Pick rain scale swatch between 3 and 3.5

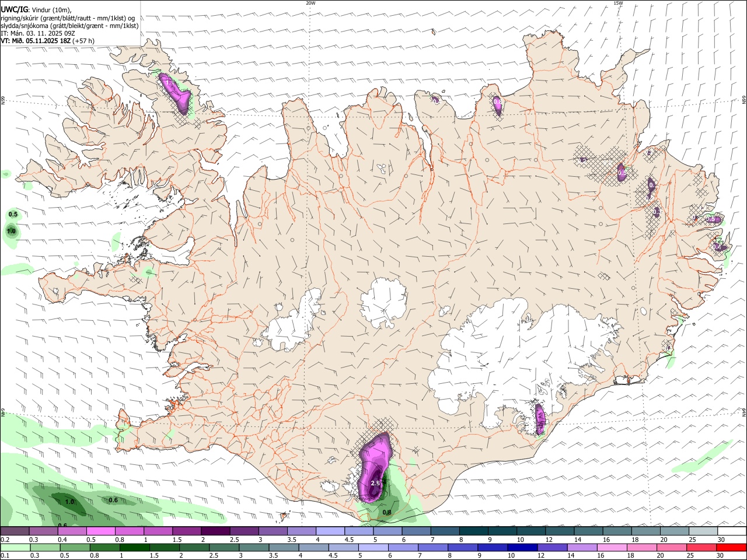(254, 547)
